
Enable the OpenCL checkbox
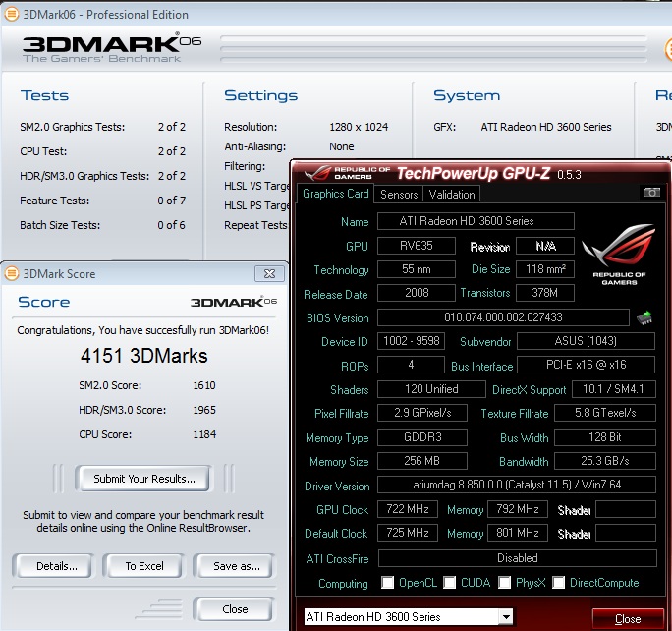tap(387, 582)
